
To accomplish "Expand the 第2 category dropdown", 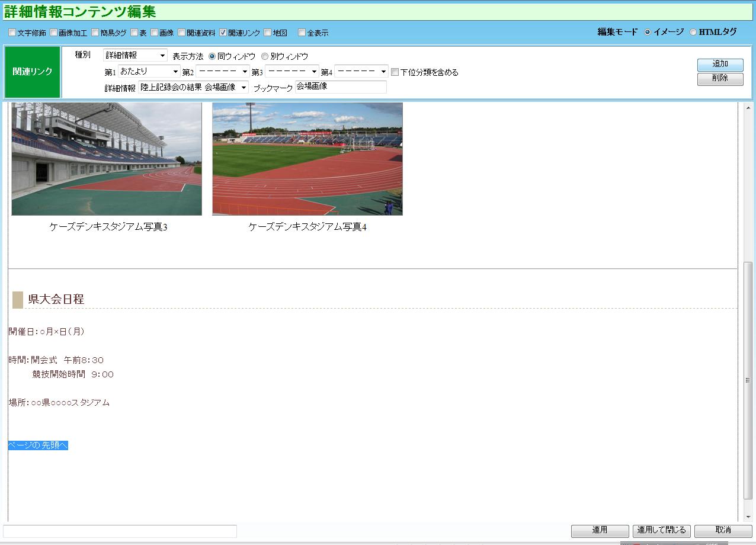I will pyautogui.click(x=223, y=72).
